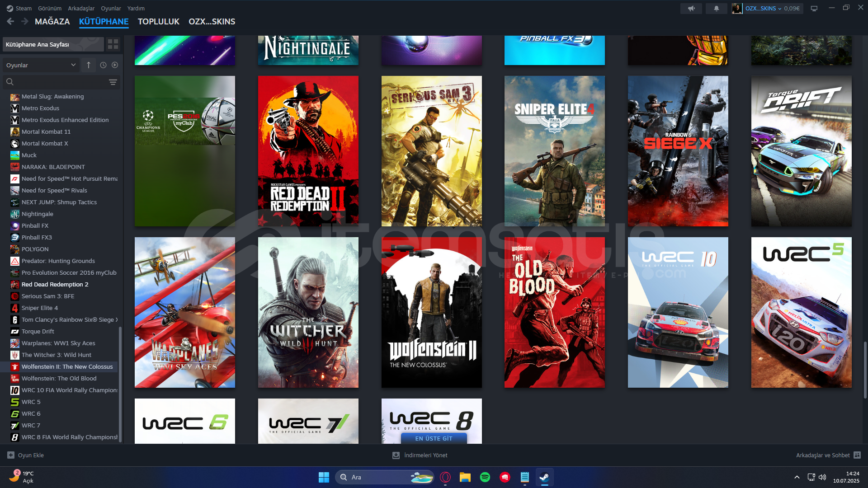Open Spotify from the taskbar
This screenshot has height=488, width=868.
tap(485, 477)
